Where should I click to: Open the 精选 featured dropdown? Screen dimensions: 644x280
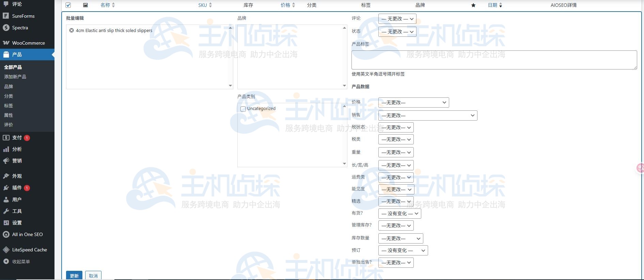[x=396, y=201]
